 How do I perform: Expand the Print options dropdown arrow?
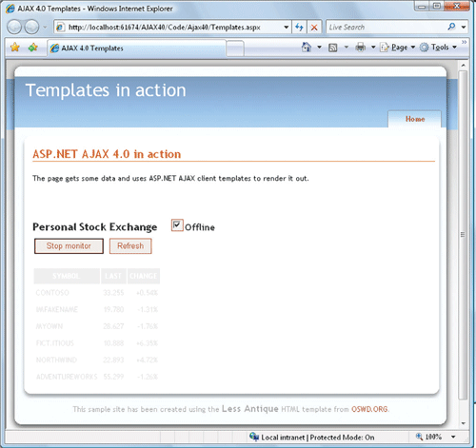pyautogui.click(x=373, y=48)
